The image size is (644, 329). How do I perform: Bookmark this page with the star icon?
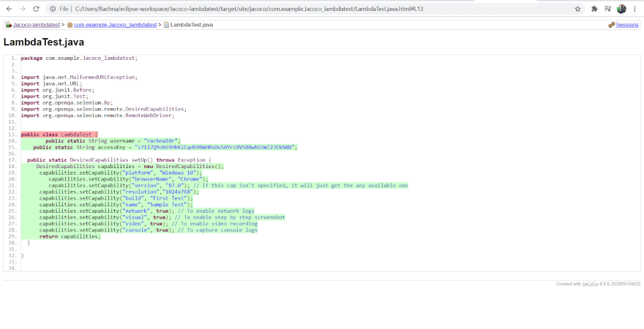577,9
